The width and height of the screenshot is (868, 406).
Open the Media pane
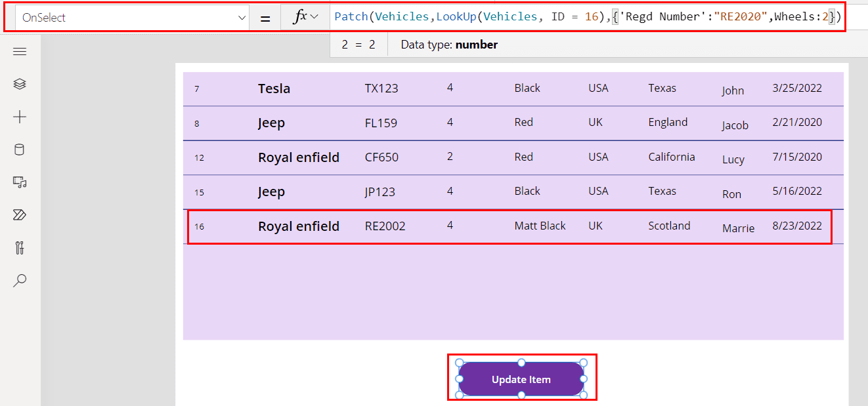point(20,182)
